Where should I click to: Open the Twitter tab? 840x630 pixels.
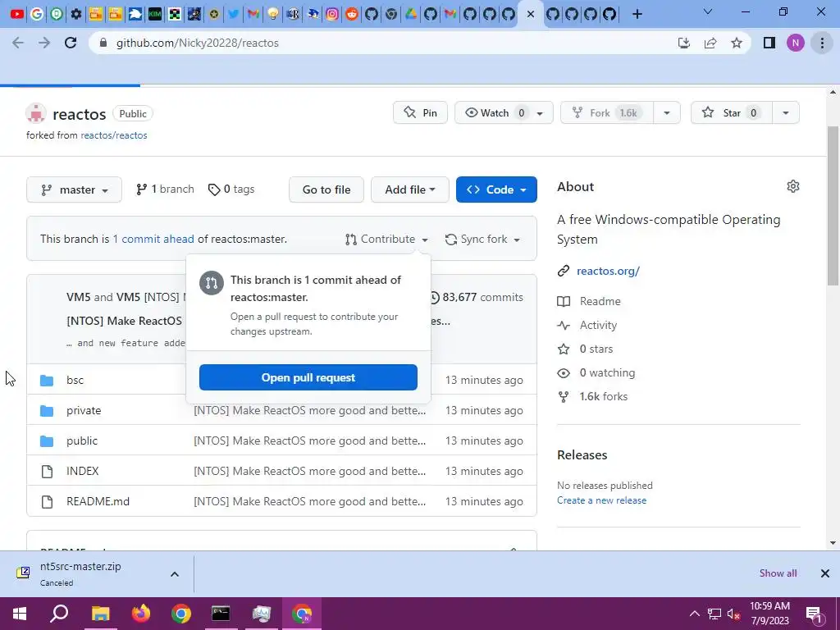(x=233, y=14)
